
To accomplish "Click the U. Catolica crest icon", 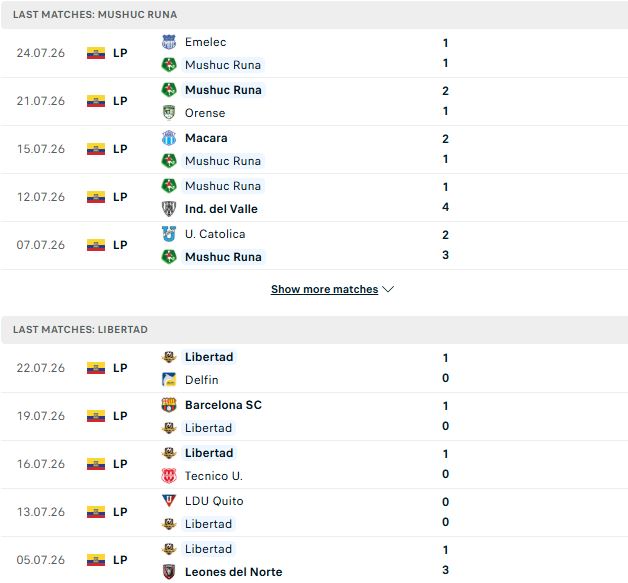I will click(169, 234).
